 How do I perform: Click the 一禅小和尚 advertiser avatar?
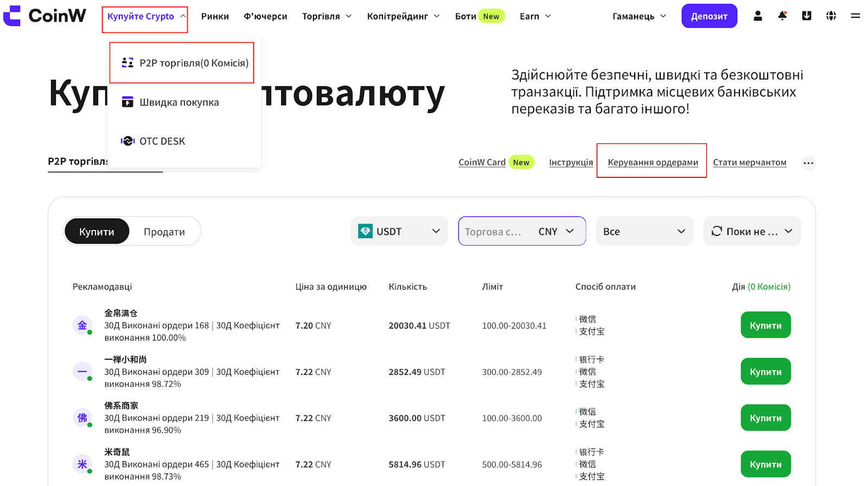[82, 372]
